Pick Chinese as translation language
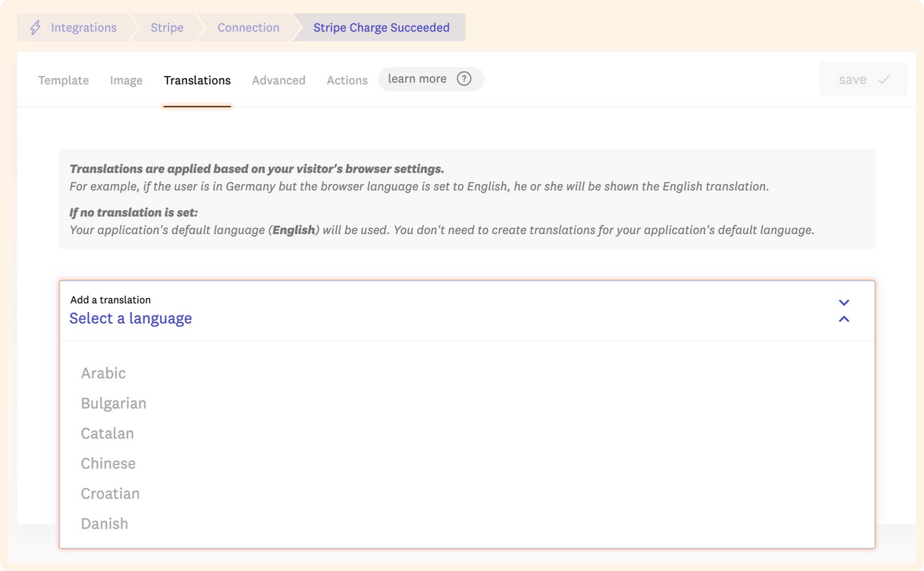The height and width of the screenshot is (571, 924). (108, 463)
